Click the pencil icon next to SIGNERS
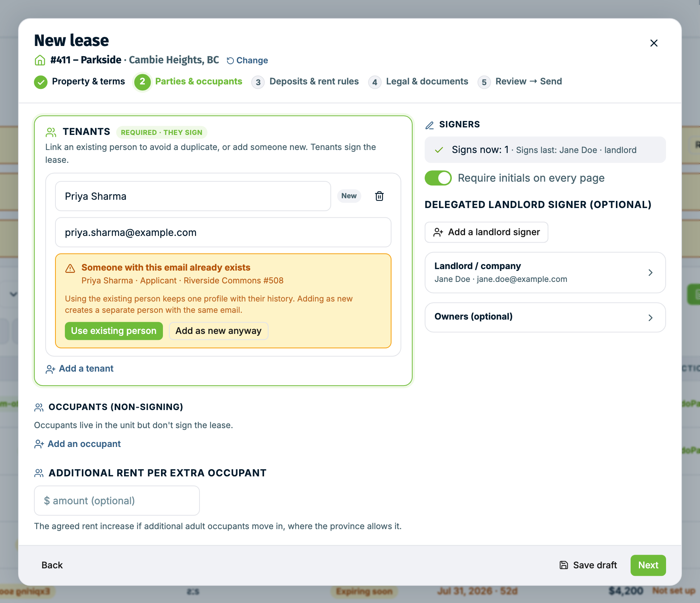The height and width of the screenshot is (603, 700). pos(430,125)
